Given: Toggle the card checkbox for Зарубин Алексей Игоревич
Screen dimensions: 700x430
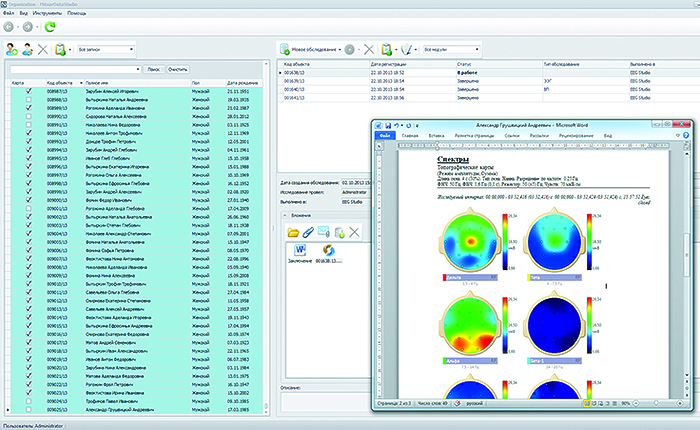Looking at the screenshot, I should coord(28,89).
